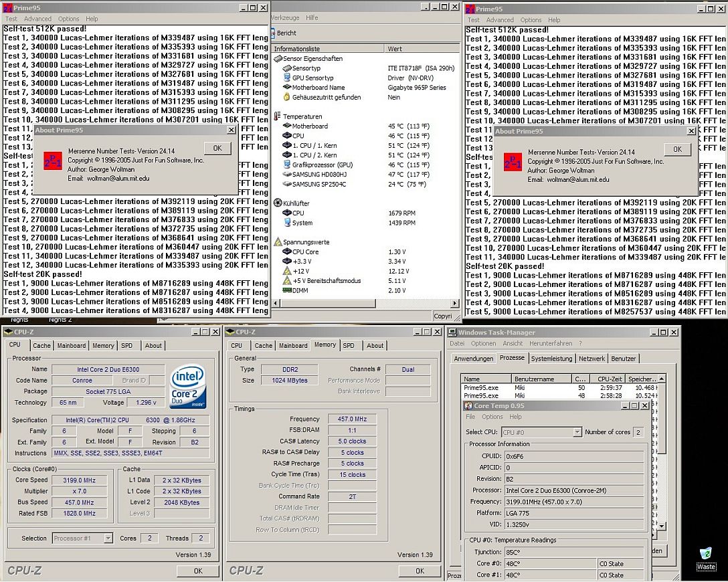Click the horizontal scrollbar thumb in sensor window
Screen dimensions: 728x582
click(327, 303)
